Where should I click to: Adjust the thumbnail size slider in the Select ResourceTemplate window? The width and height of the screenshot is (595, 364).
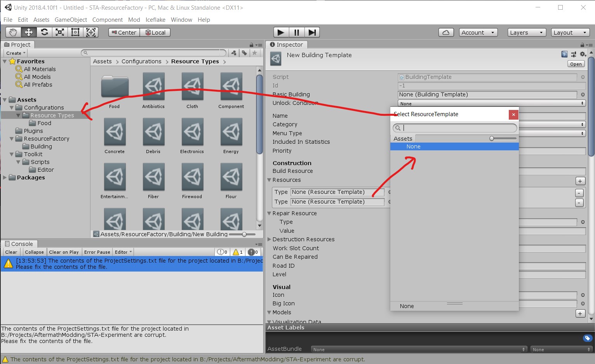492,139
